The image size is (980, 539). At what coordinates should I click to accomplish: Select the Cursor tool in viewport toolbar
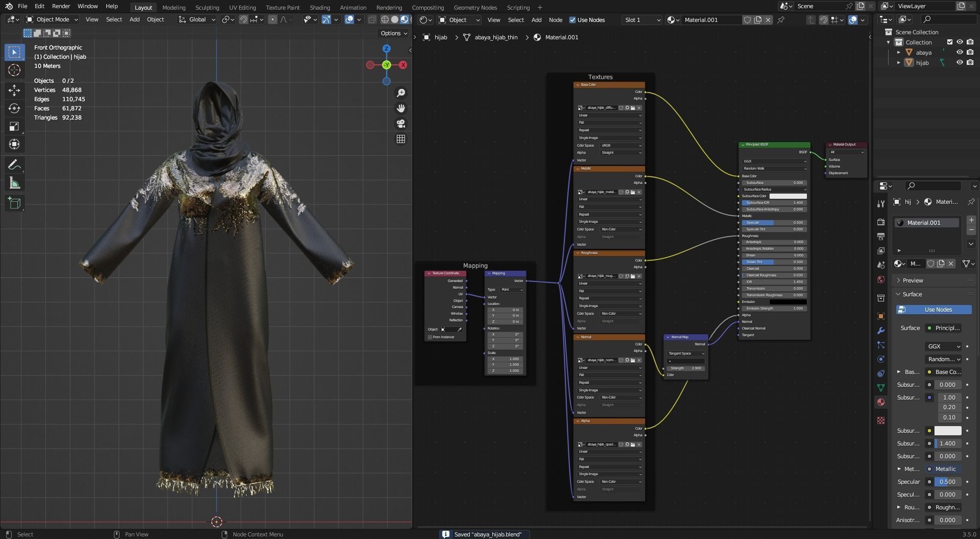click(14, 70)
